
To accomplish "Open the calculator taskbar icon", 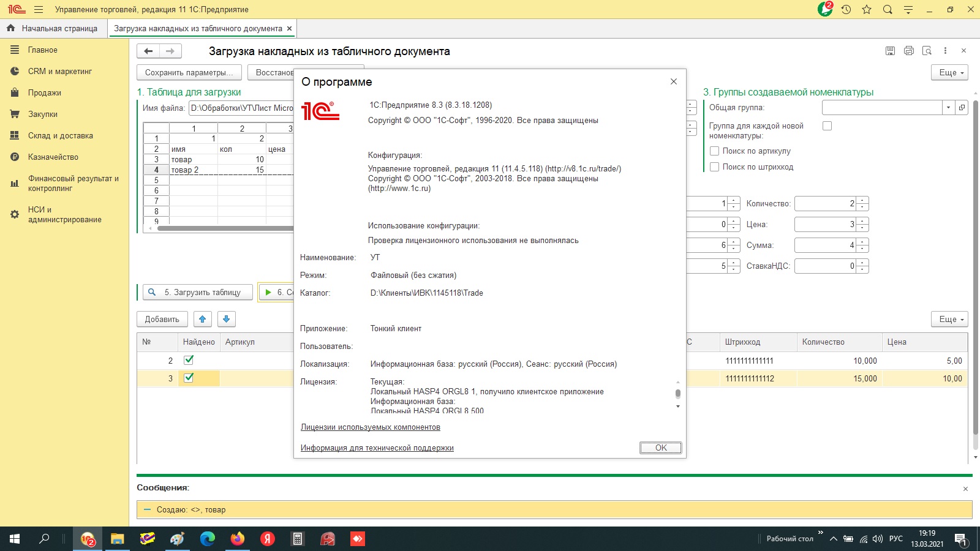I will 298,539.
